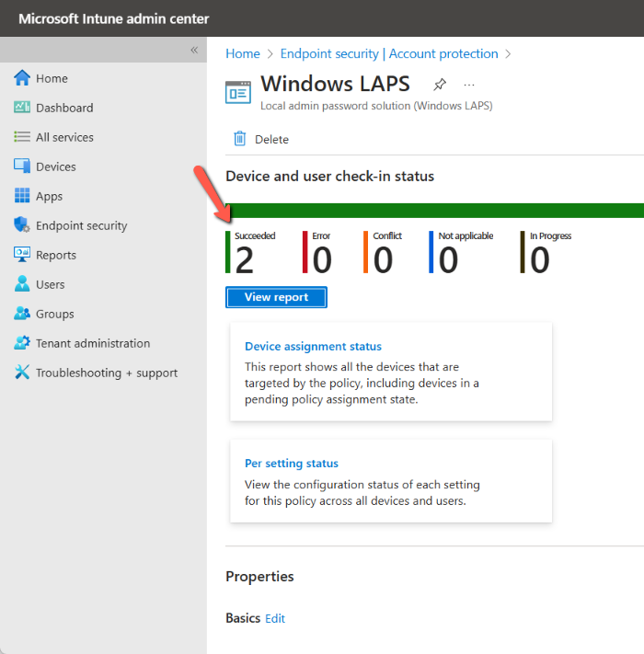Click the Windows LAPS page title

click(x=336, y=84)
